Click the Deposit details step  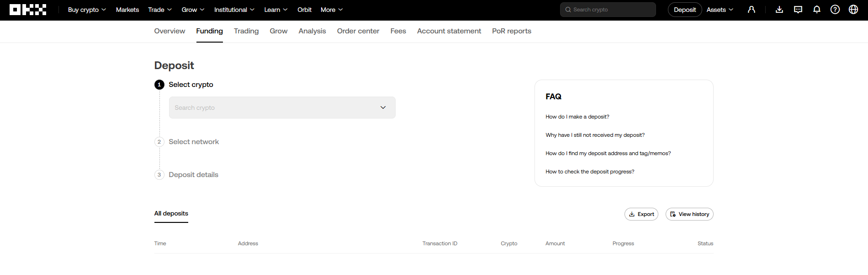coord(194,175)
